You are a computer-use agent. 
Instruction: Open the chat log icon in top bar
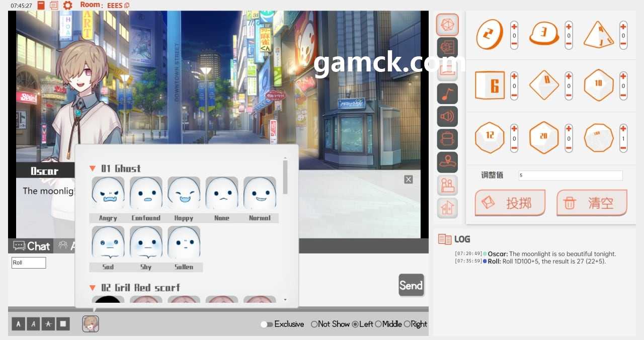54,6
